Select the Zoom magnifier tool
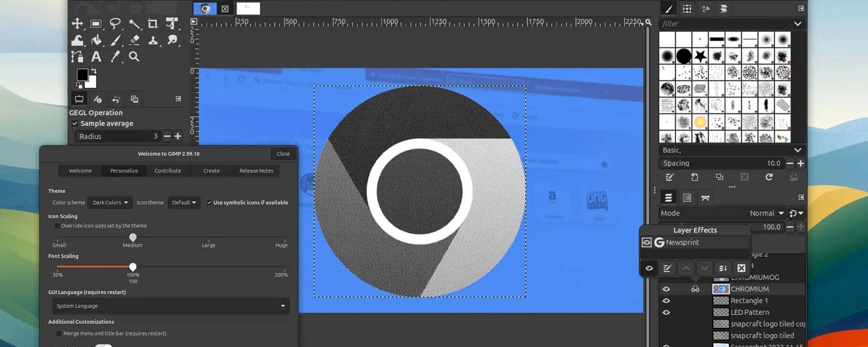Screen dimensions: 868x347 click(x=134, y=56)
